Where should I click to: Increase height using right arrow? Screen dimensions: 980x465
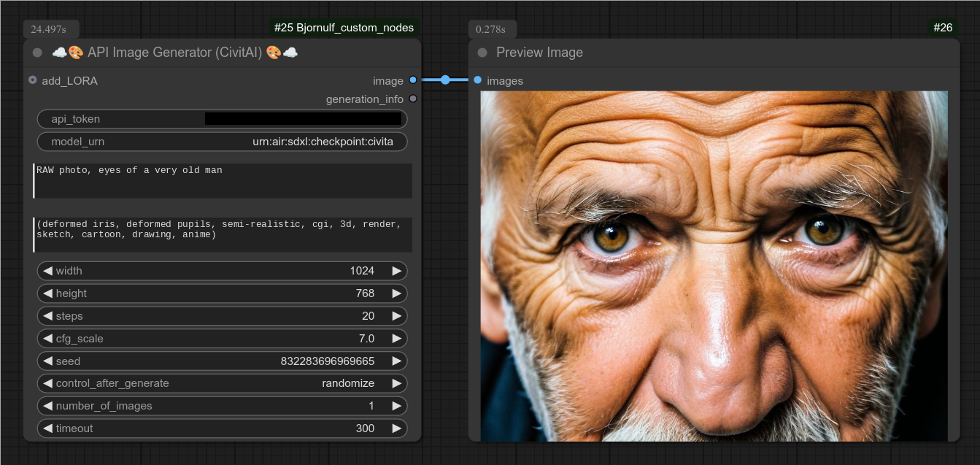point(396,293)
